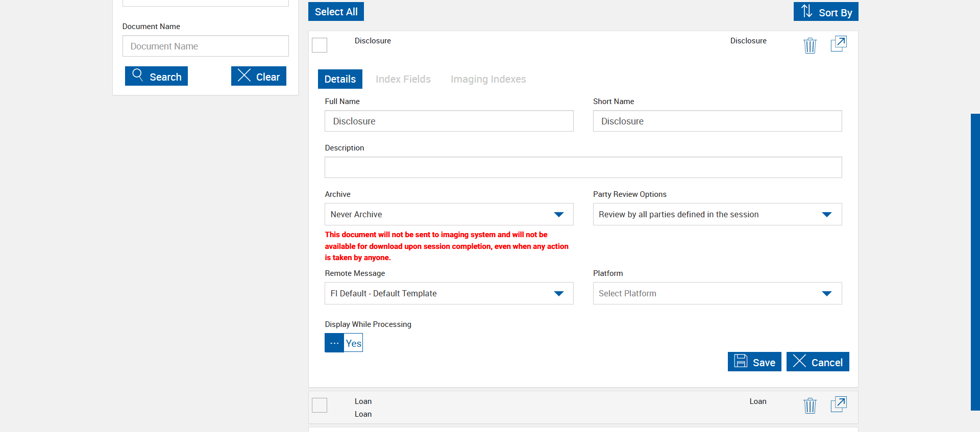Check the Disclosure document checkbox
The height and width of the screenshot is (432, 980).
(x=320, y=45)
